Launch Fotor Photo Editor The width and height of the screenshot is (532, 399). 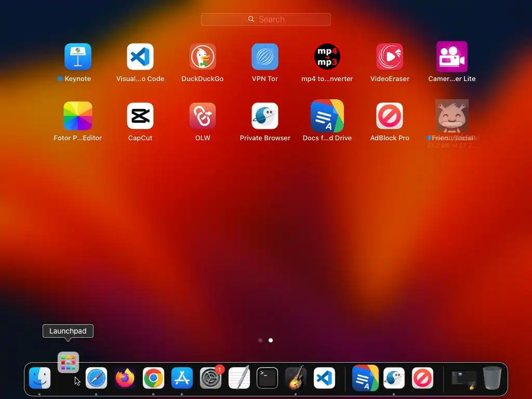(x=78, y=116)
